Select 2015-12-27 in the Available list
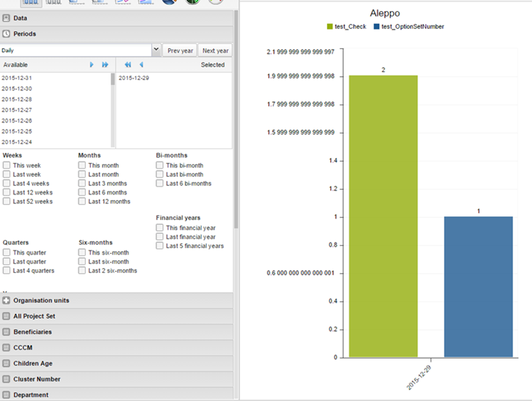Image resolution: width=532 pixels, height=401 pixels. [x=17, y=110]
